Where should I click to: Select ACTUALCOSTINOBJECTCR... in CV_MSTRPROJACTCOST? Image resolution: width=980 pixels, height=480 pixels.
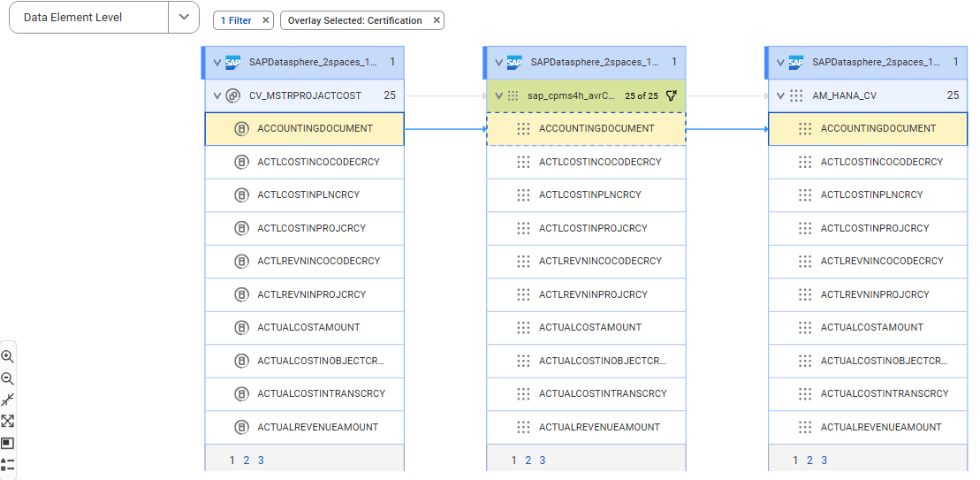[304, 361]
